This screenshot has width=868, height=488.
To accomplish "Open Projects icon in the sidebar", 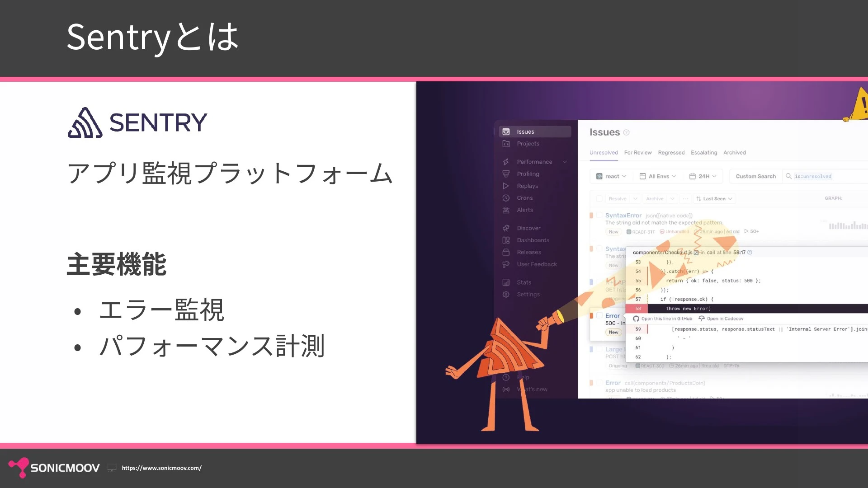I will (506, 144).
